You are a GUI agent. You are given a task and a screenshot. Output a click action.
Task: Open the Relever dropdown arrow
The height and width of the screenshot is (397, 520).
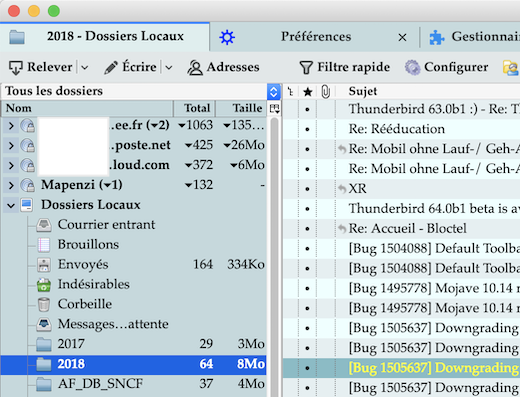[85, 68]
